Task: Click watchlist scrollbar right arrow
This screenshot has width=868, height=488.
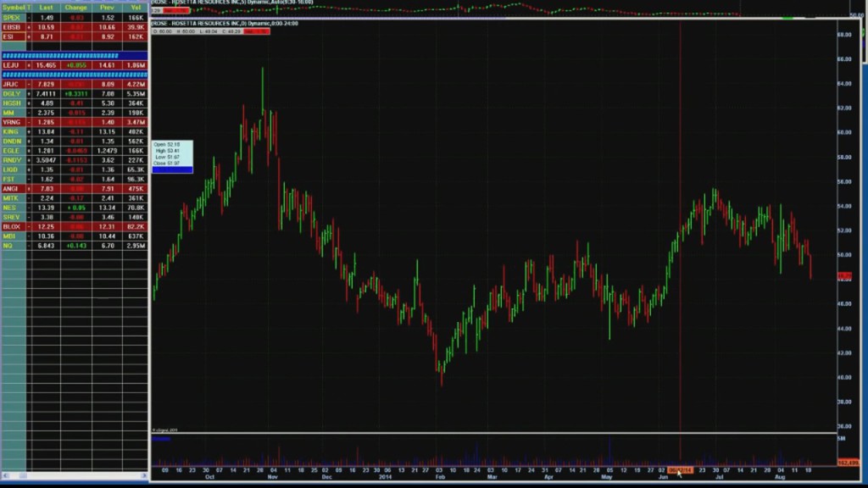Action: (x=144, y=475)
